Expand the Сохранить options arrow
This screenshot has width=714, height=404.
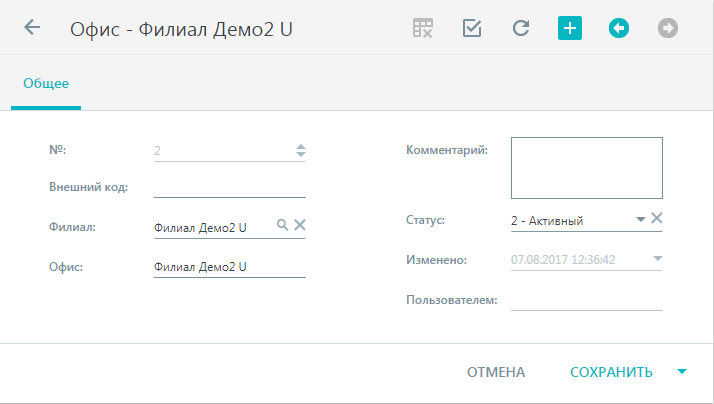(x=682, y=372)
